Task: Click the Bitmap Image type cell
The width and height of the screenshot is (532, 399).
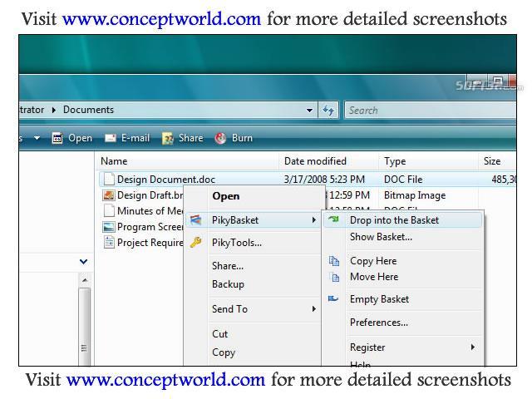Action: 415,195
